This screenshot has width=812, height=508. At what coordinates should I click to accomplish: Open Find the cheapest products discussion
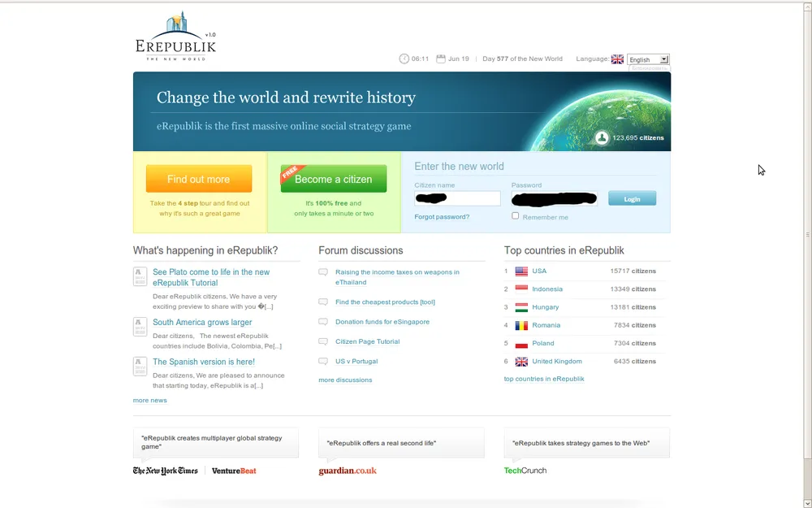click(x=385, y=302)
